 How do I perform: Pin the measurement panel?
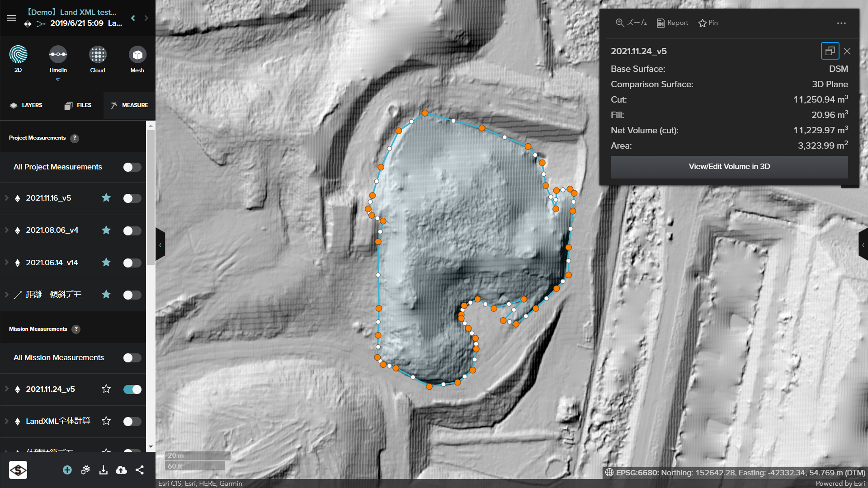point(708,23)
